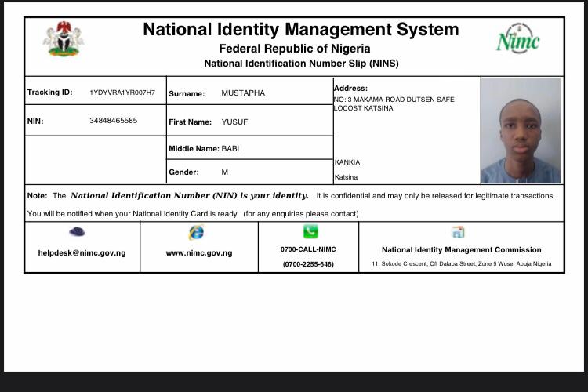Screen dimensions: 588x392
Task: Click the National Identity Management Commission text
Action: point(461,250)
